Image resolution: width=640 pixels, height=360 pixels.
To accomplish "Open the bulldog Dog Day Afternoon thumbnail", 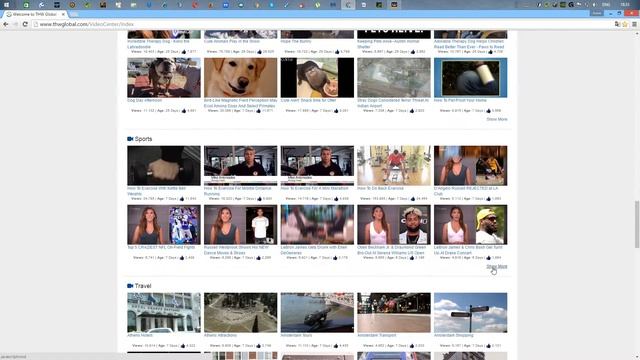I will click(x=164, y=78).
